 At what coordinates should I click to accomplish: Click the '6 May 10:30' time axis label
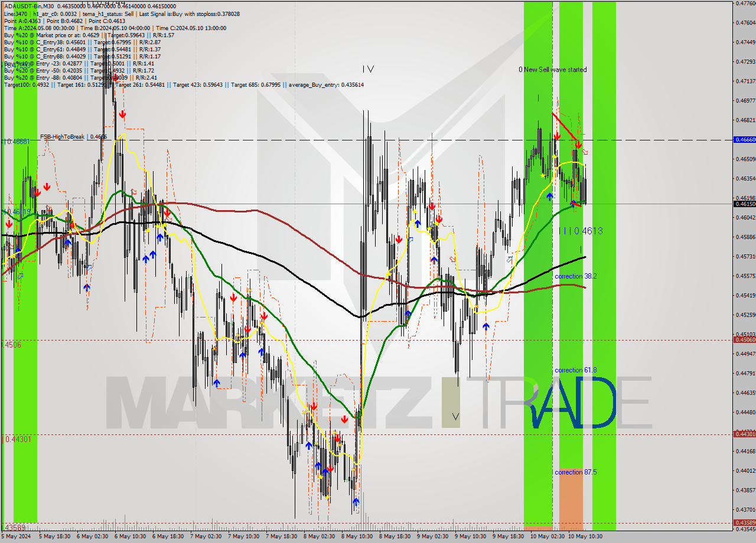(x=129, y=537)
